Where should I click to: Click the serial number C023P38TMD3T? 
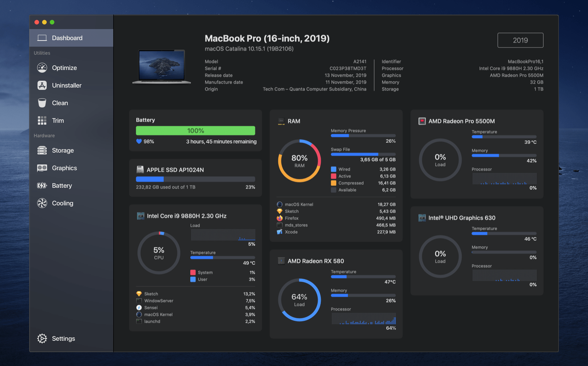tap(348, 68)
